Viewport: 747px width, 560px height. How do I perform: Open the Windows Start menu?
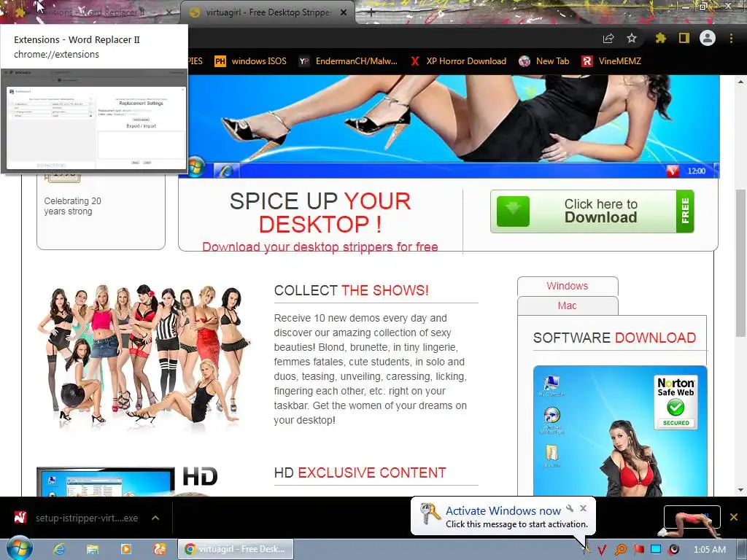[20, 548]
